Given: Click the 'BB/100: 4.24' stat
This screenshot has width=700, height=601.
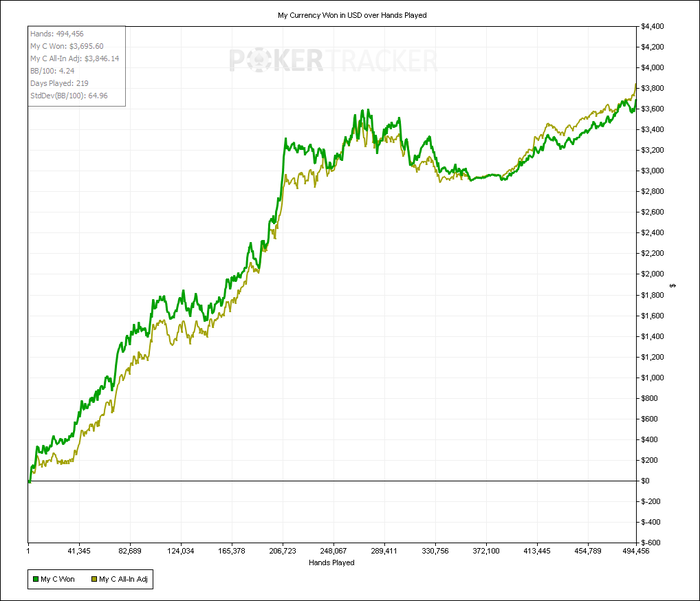Looking at the screenshot, I should point(52,71).
